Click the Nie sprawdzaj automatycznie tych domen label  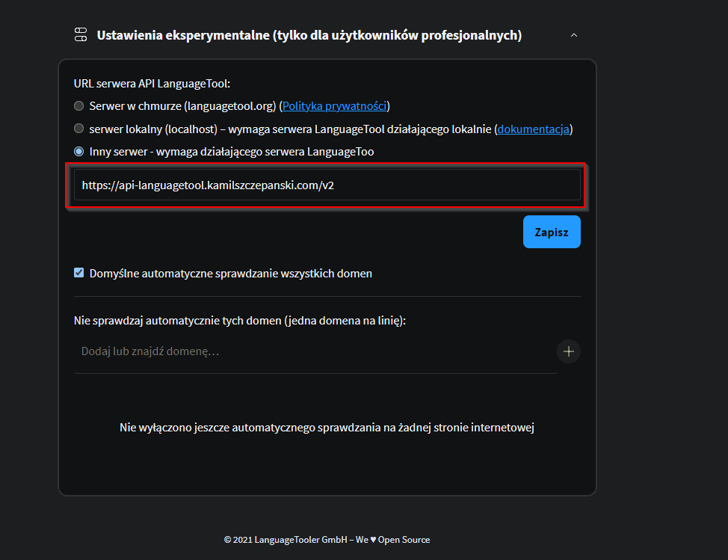click(x=240, y=321)
